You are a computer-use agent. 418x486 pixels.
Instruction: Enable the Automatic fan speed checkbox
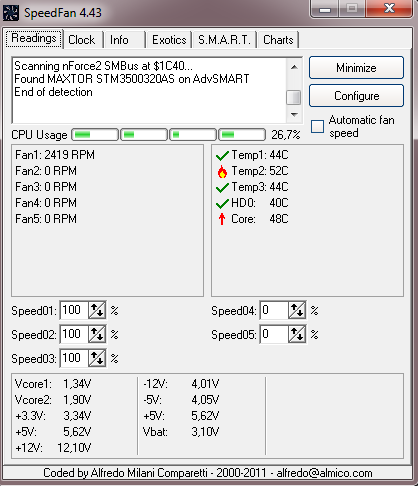(317, 127)
